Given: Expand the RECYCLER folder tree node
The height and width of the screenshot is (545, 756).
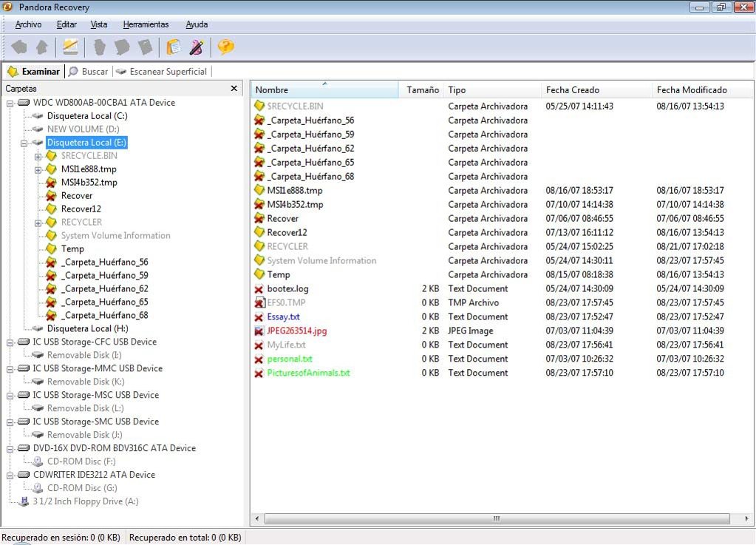Looking at the screenshot, I should click(x=38, y=223).
